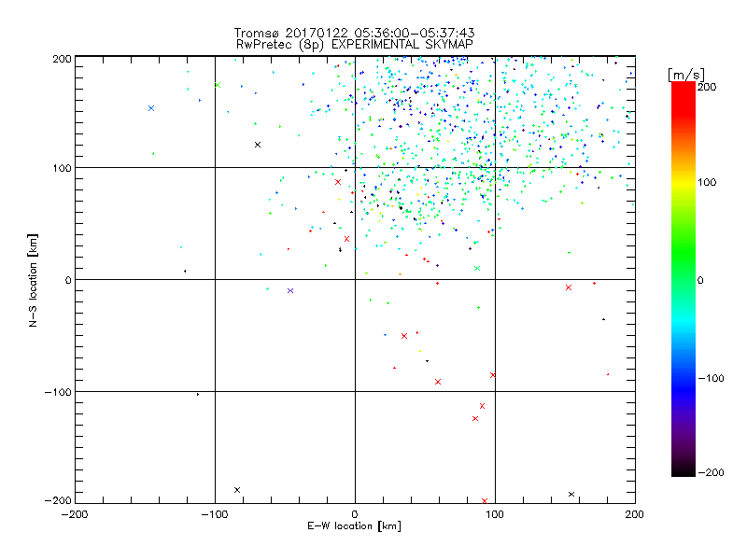The height and width of the screenshot is (560, 747).
Task: Click yellow-green X marker near E-W -100, N-S 175
Action: click(x=218, y=85)
